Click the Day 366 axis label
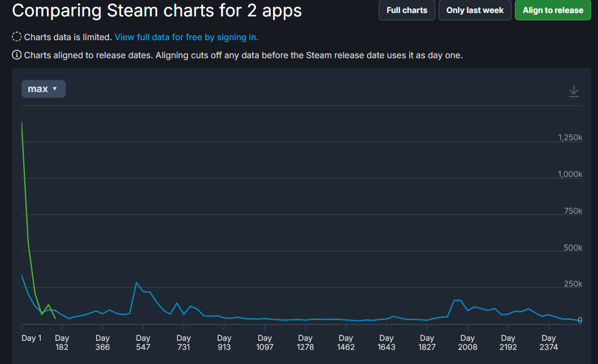The width and height of the screenshot is (598, 364). point(103,343)
